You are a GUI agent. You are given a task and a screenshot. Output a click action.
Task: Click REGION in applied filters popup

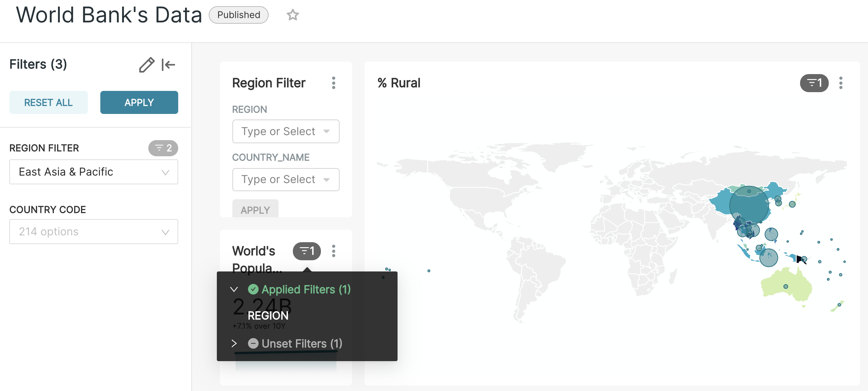click(x=268, y=316)
